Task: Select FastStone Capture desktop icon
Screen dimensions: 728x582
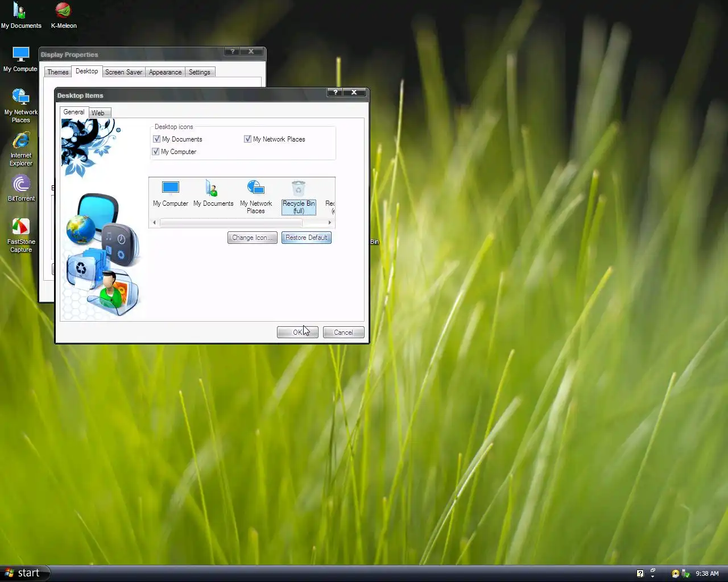Action: pos(21,235)
